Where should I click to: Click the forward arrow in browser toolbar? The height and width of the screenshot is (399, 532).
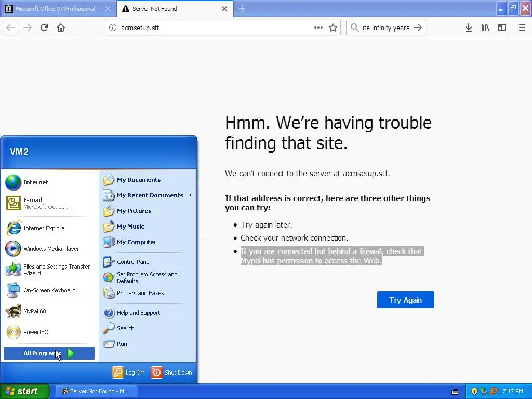click(28, 28)
